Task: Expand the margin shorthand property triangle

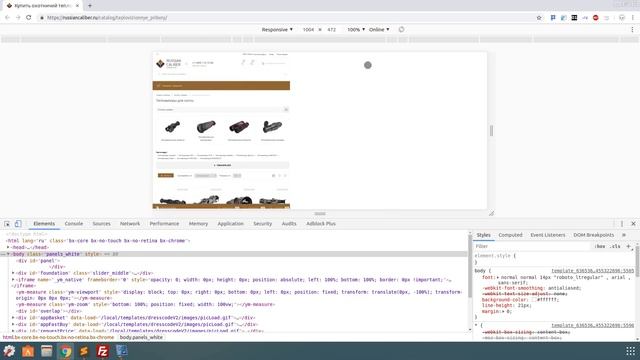Action: 504,311
